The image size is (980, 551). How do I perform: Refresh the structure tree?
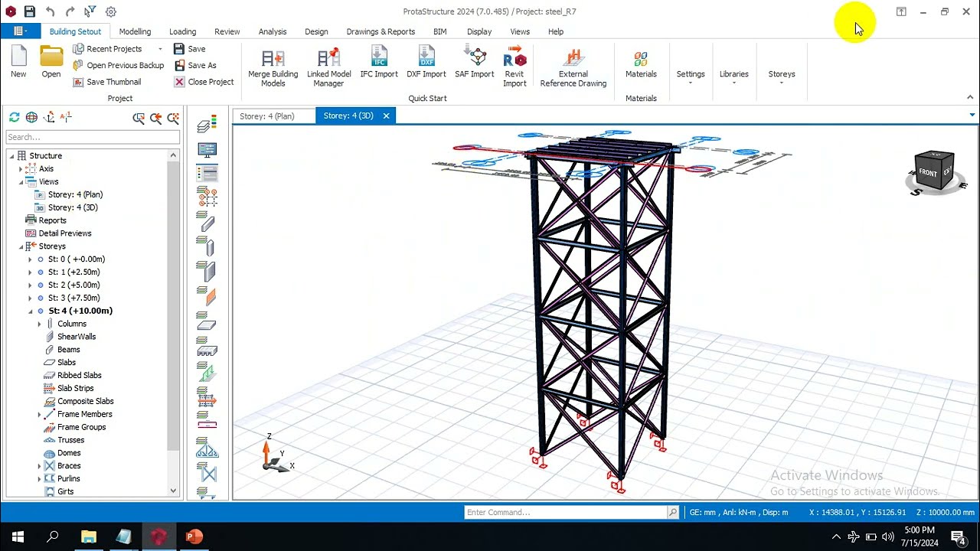coord(15,117)
